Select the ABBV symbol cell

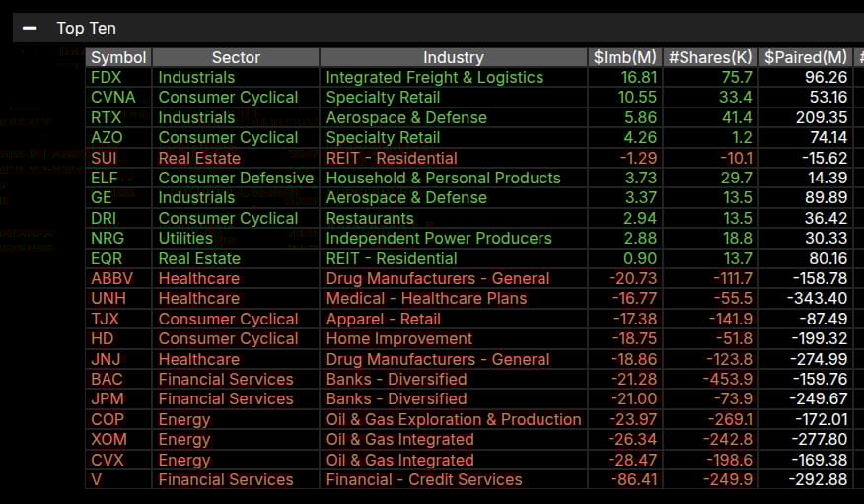point(118,278)
